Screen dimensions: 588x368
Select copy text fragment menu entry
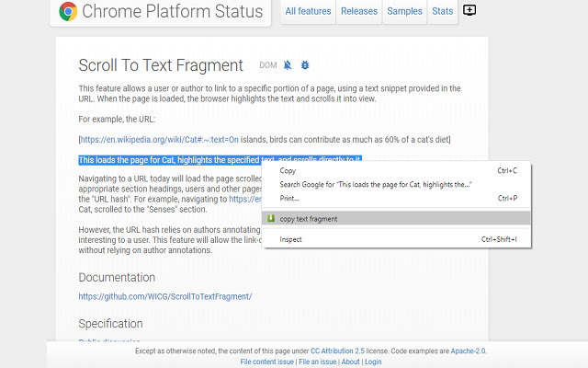tap(309, 219)
